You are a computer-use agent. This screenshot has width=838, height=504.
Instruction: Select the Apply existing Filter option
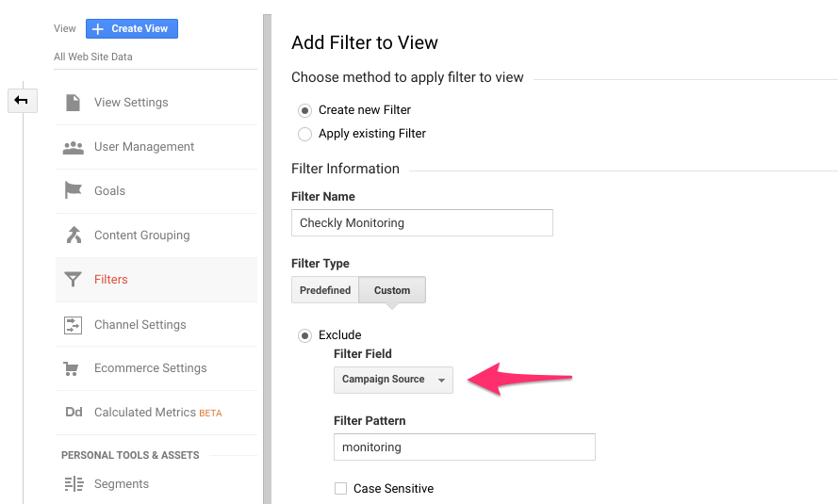(304, 134)
